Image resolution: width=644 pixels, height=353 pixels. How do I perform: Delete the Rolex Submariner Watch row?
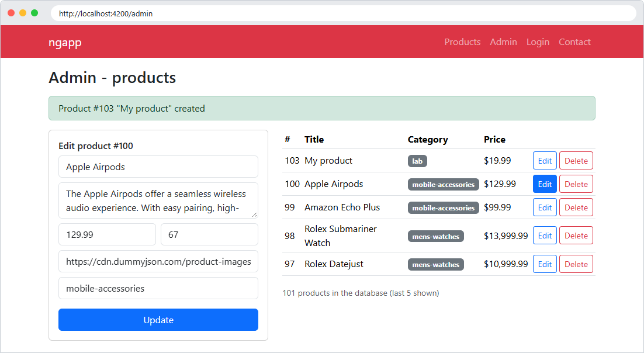click(576, 236)
